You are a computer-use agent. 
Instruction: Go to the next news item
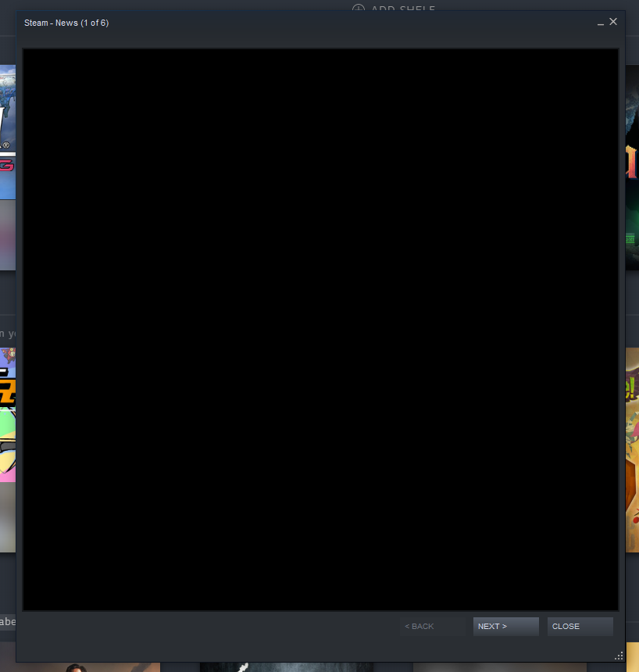click(x=505, y=626)
